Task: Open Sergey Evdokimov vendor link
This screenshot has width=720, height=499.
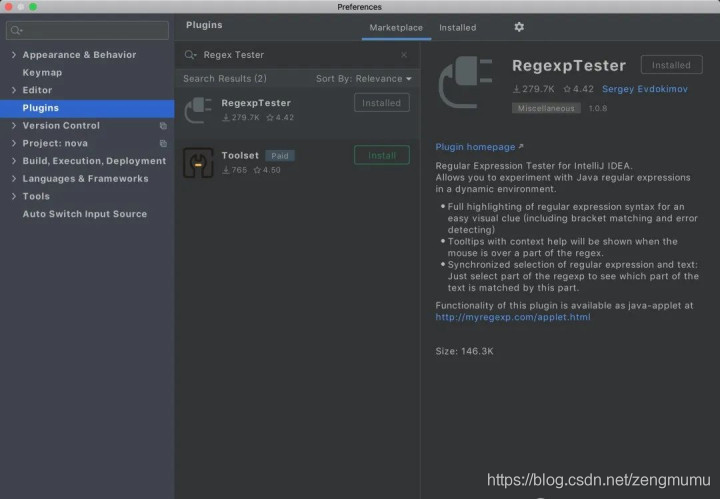Action: 645,89
